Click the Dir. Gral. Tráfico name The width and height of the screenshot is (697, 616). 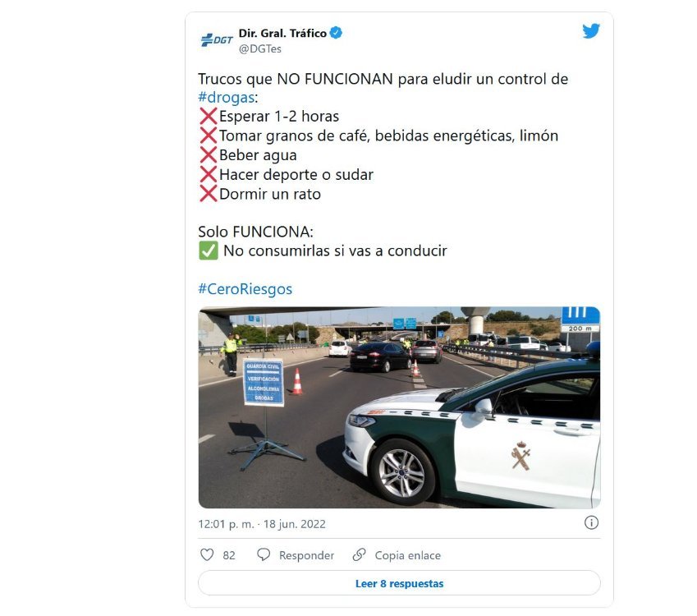[x=282, y=34]
